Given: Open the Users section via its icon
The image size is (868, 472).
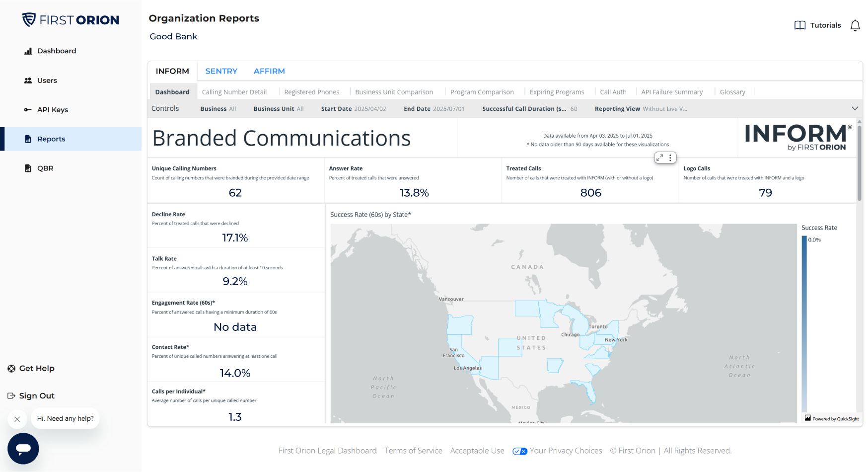Looking at the screenshot, I should 28,80.
